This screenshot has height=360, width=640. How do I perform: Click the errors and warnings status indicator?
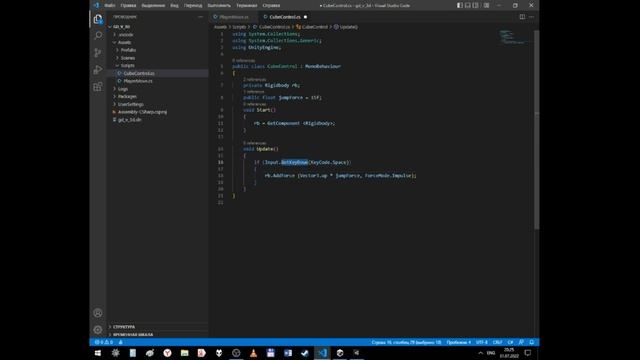pos(104,342)
